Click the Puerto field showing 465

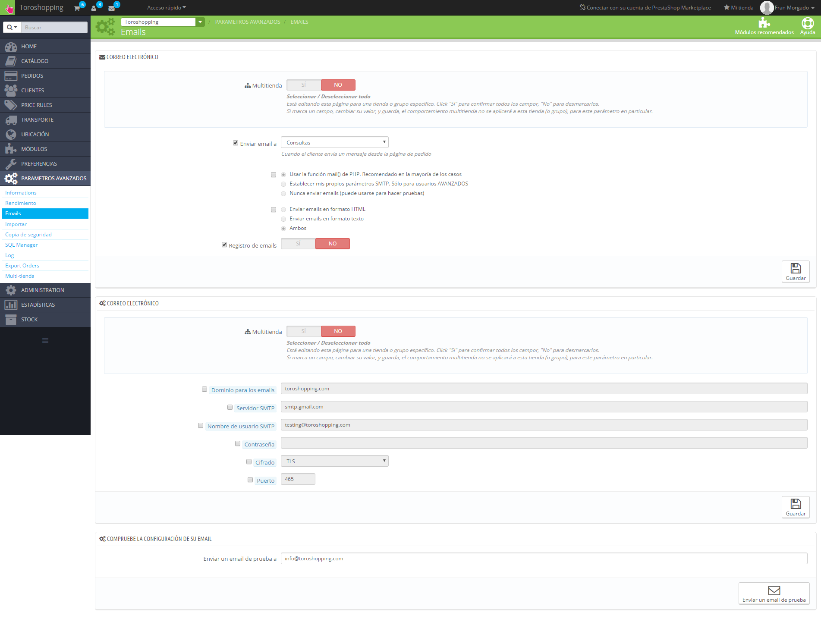tap(298, 479)
